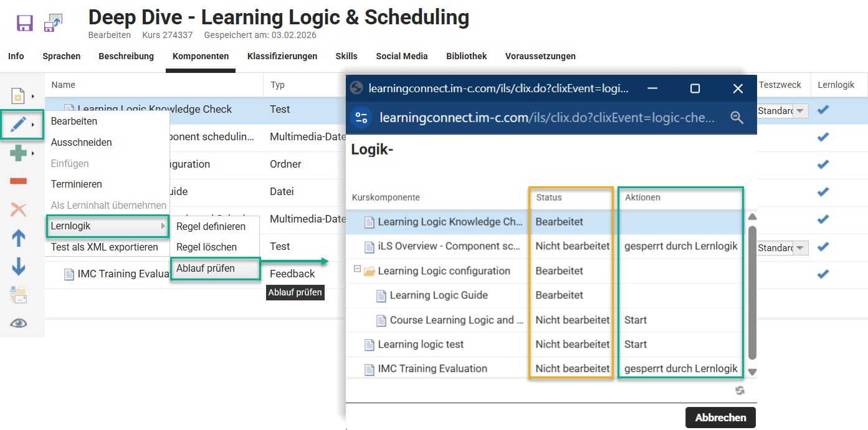Viewport: 868px width, 430px height.
Task: Click the blue move up arrow icon
Action: coord(19,237)
